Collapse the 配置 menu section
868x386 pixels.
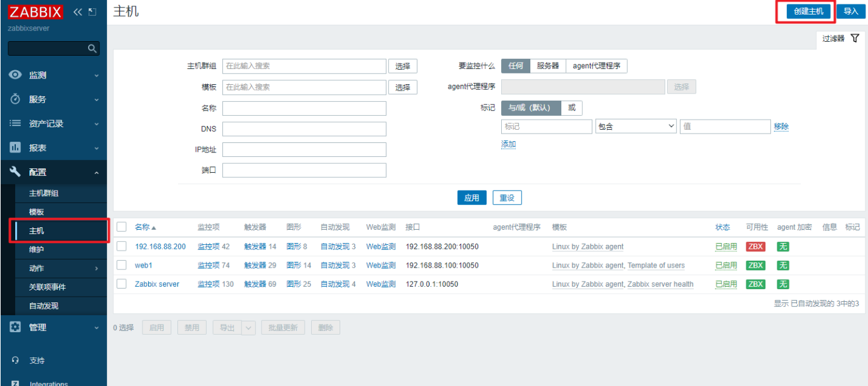pos(97,172)
